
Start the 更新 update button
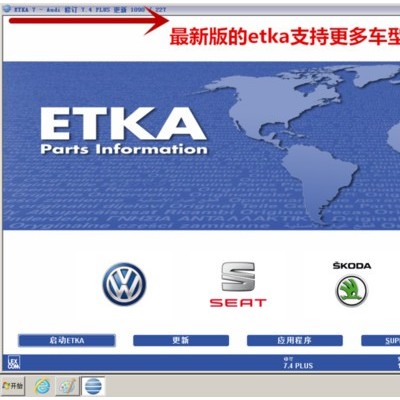(x=181, y=341)
